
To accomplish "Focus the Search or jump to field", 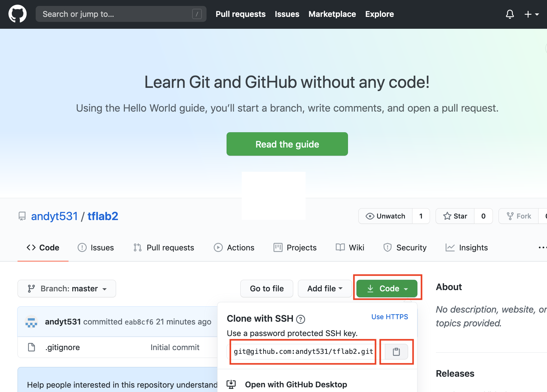I will [121, 14].
